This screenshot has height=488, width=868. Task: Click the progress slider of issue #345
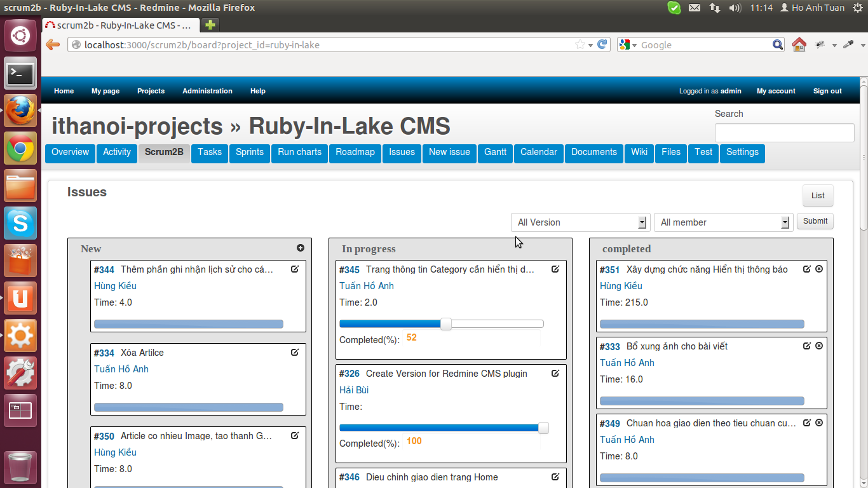[446, 324]
